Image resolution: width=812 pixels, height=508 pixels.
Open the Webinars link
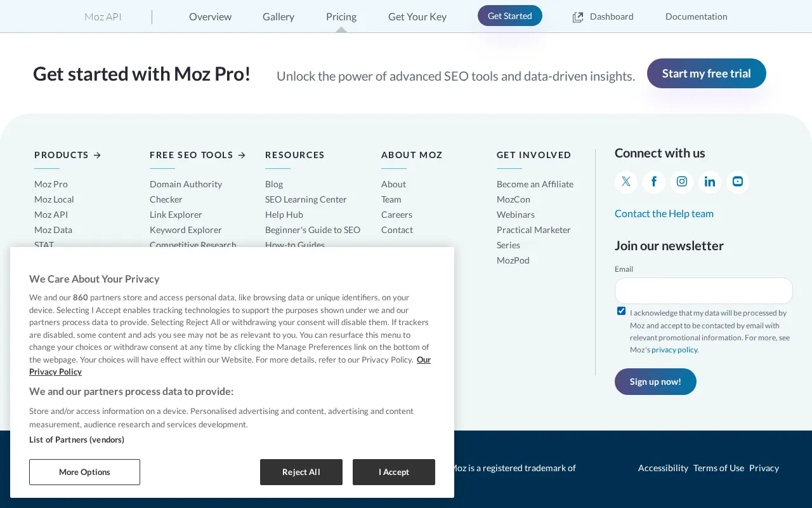click(516, 215)
